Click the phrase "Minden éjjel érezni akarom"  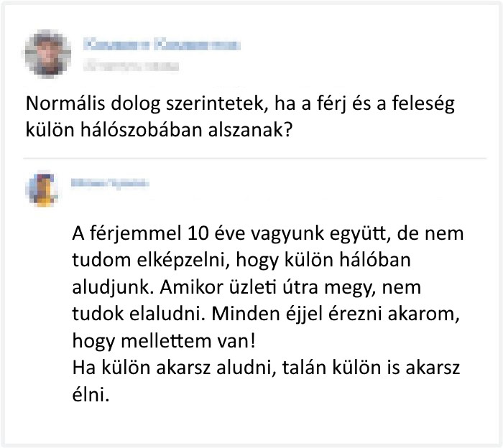[336, 314]
